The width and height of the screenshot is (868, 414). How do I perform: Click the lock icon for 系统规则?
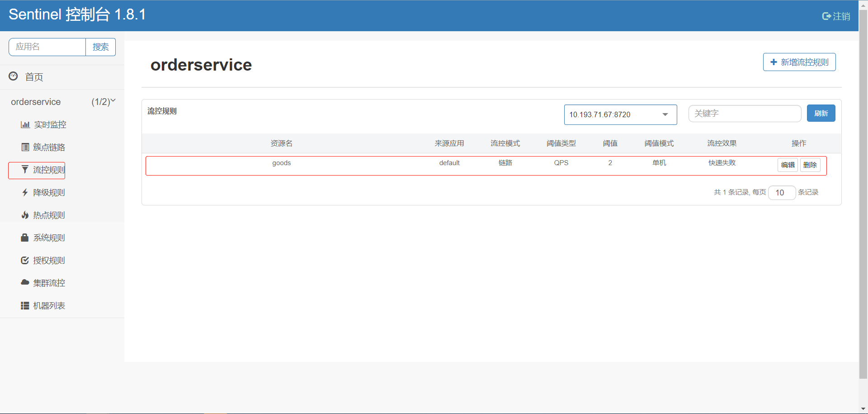pos(25,238)
